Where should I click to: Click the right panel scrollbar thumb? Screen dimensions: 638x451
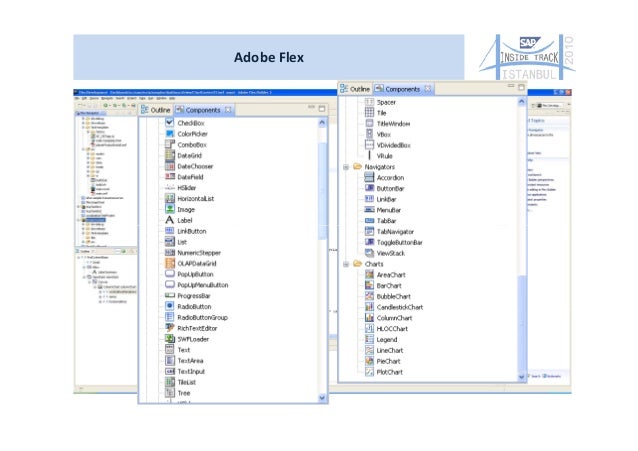522,323
